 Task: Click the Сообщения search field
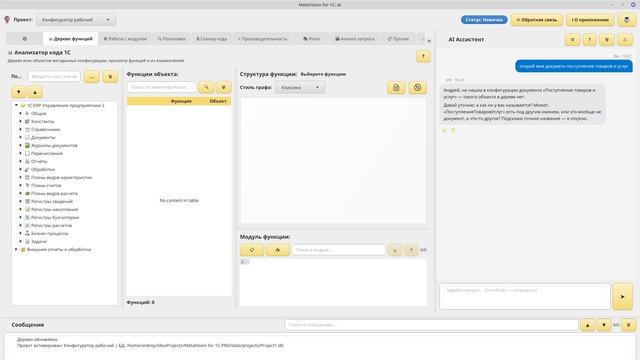pos(431,325)
